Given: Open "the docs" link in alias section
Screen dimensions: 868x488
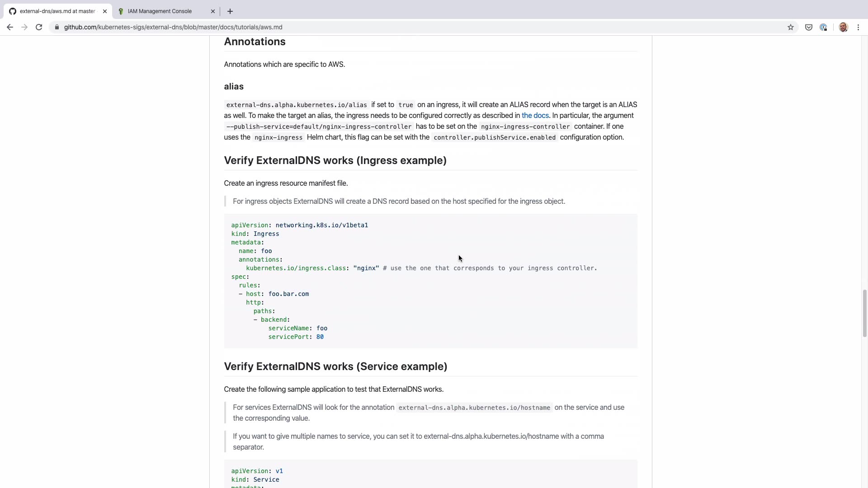Looking at the screenshot, I should [x=535, y=116].
